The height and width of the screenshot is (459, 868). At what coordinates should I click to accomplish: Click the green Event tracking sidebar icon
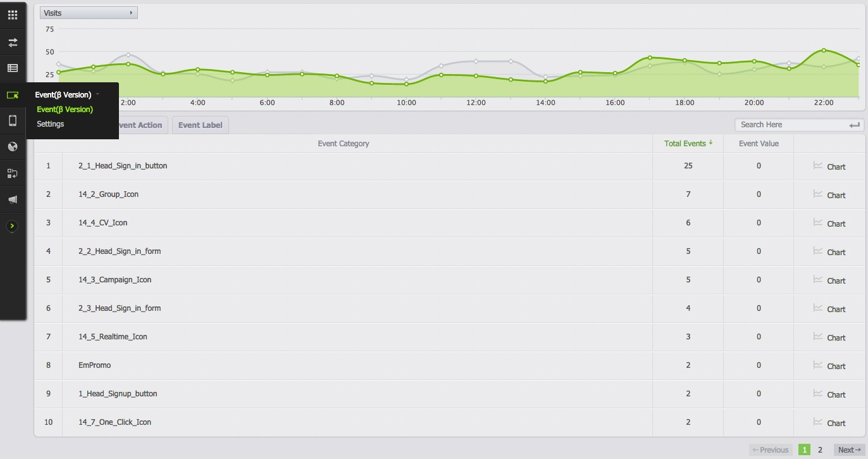coord(13,95)
